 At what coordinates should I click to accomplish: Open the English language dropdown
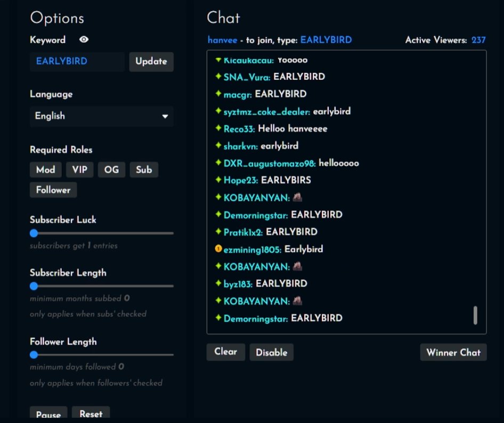102,116
